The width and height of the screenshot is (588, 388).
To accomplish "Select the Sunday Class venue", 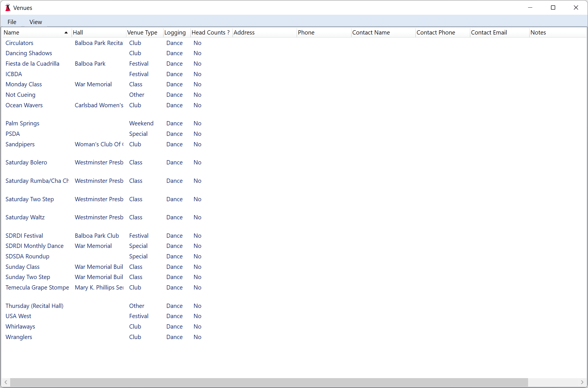I will click(x=23, y=267).
